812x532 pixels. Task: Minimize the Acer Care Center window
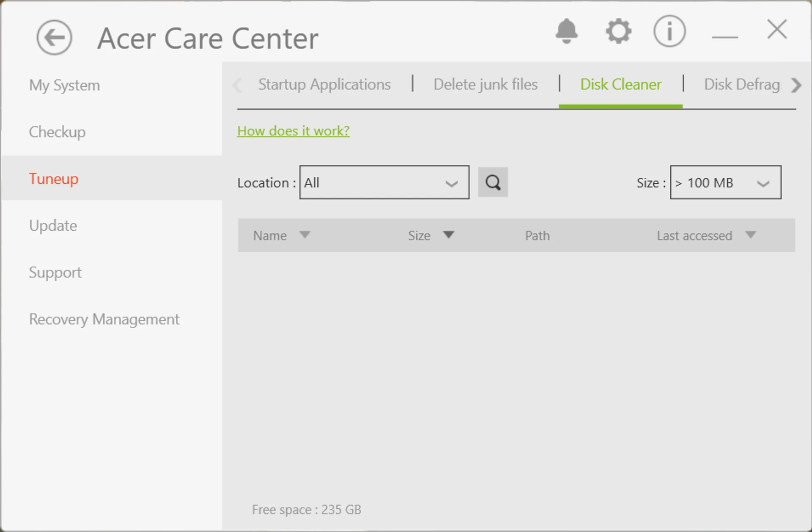(725, 37)
